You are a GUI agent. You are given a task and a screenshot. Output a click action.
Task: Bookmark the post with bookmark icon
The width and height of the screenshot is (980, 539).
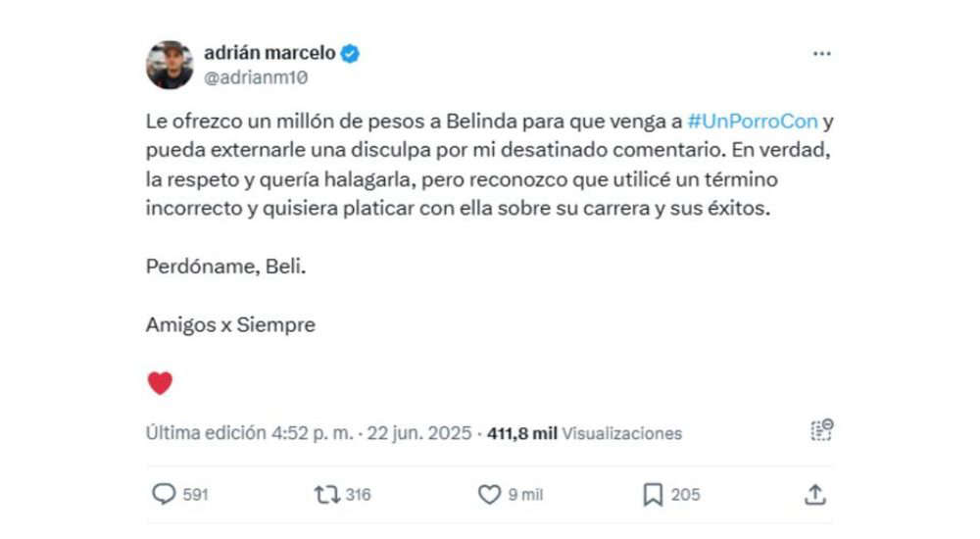[x=653, y=495]
